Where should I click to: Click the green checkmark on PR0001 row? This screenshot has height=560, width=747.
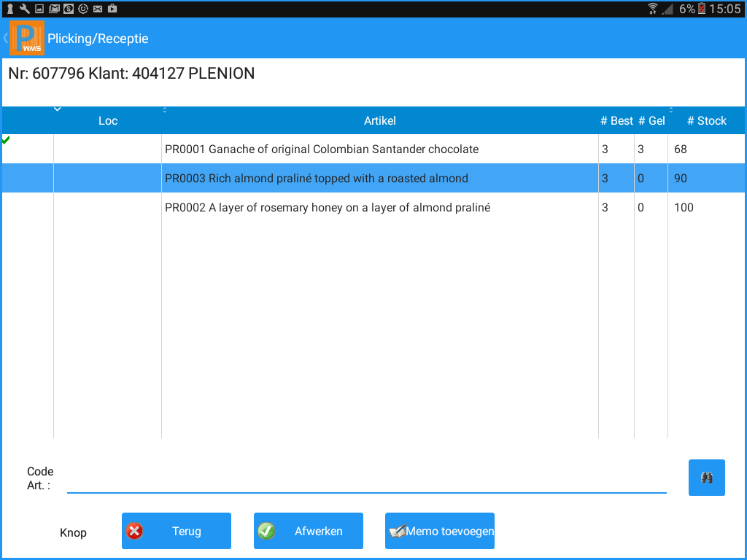coord(7,139)
